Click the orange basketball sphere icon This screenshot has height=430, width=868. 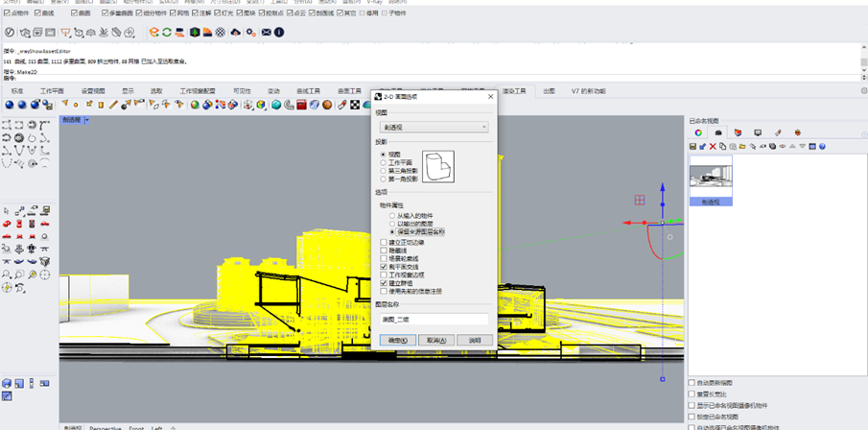click(x=327, y=105)
